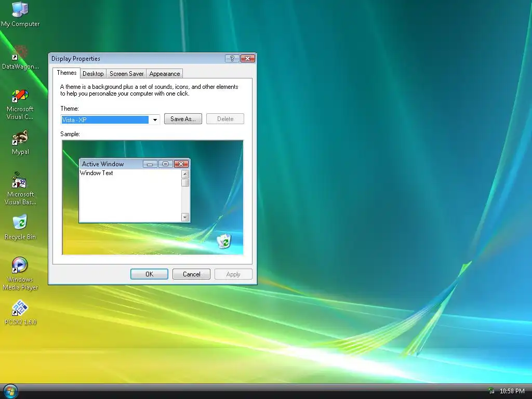The image size is (532, 399).
Task: Select the Recycle Bin desktop icon
Action: point(20,228)
